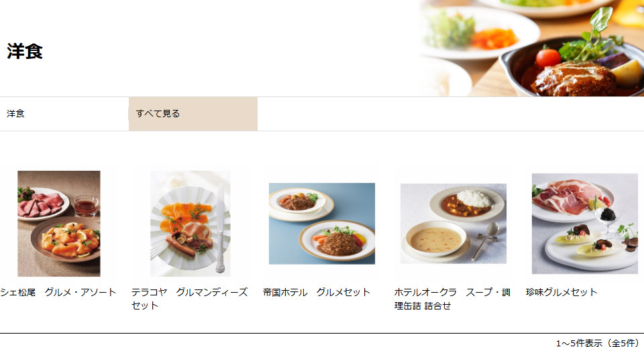This screenshot has width=644, height=347.
Task: Follow the テラコヤ グルマンディーズセット text link
Action: 189,299
